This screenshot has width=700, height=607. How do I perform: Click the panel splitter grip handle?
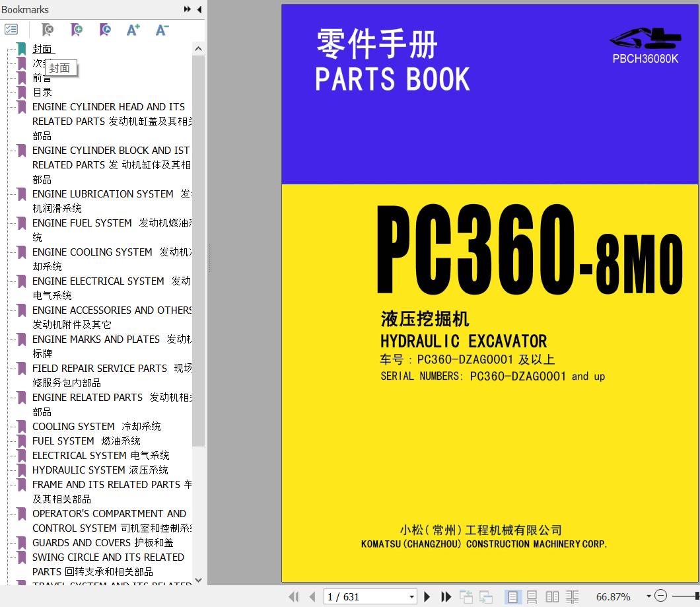click(209, 258)
